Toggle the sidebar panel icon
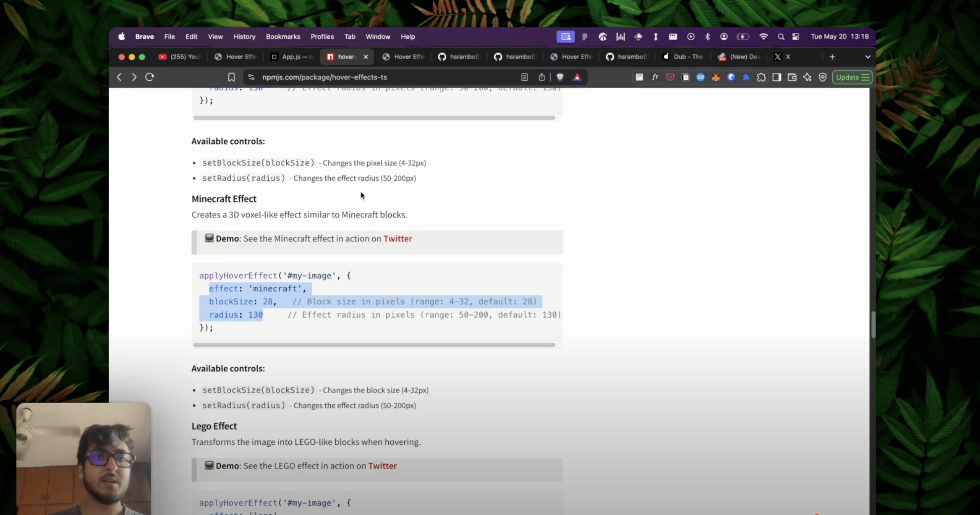The height and width of the screenshot is (515, 980). [x=777, y=77]
